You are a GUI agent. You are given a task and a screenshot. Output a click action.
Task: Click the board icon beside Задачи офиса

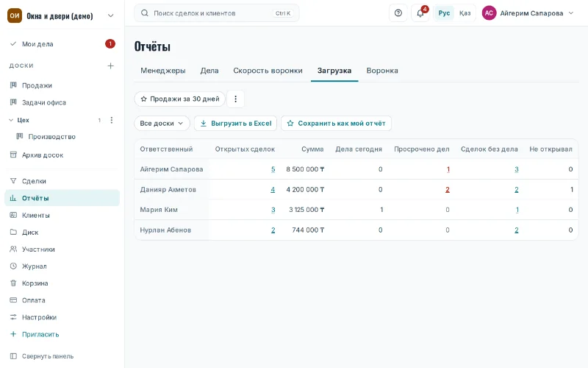coord(13,102)
